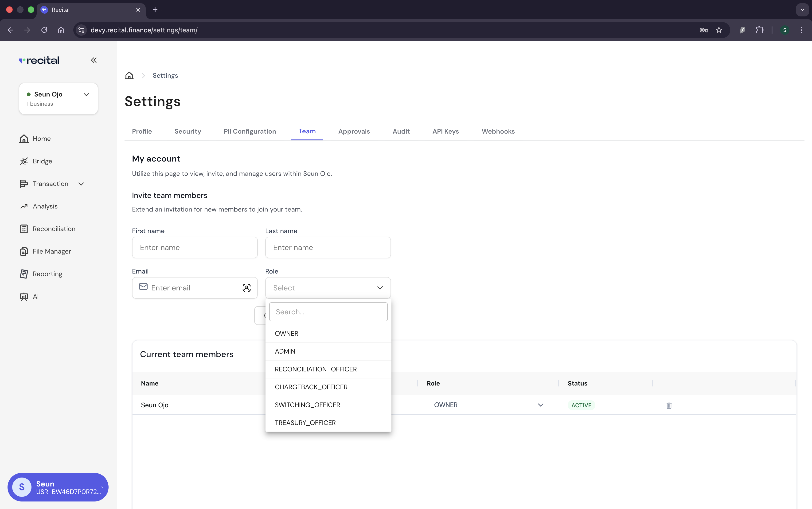Image resolution: width=812 pixels, height=509 pixels.
Task: Switch to the Approvals tab
Action: [x=354, y=131]
